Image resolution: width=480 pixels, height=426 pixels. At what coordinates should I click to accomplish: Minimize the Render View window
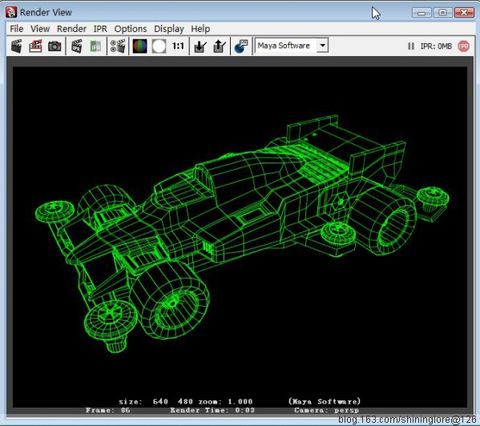point(422,13)
